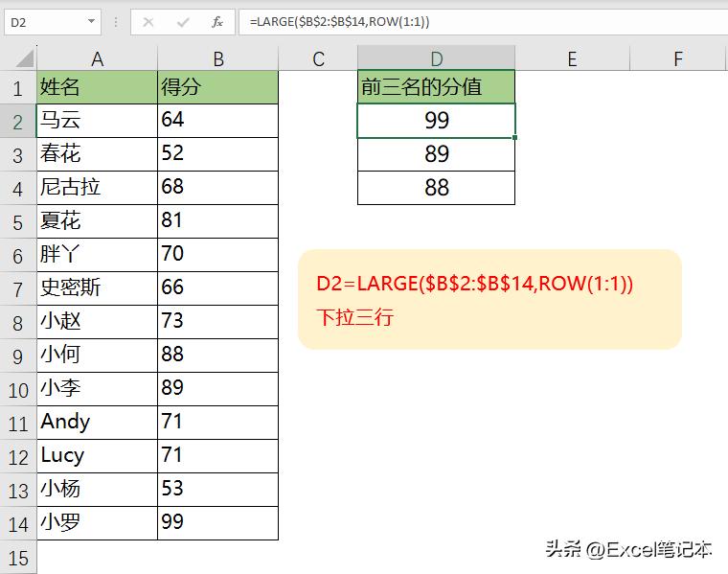This screenshot has height=574, width=728.
Task: Click score cell 99 for 小罗
Action: click(217, 522)
